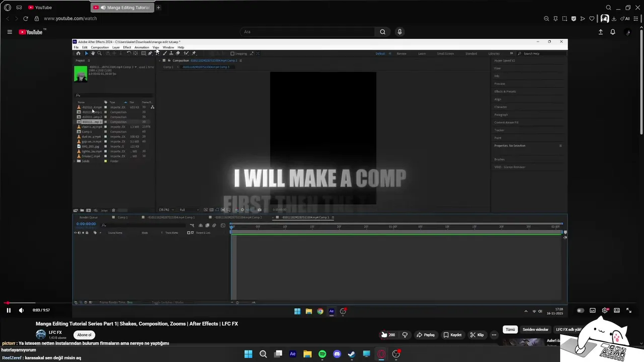Click the YouTube logo

pos(32,32)
